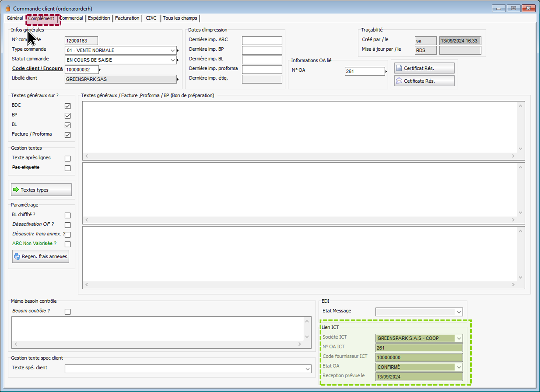Click the Code client / Encours link
This screenshot has width=540, height=392.
pos(37,68)
